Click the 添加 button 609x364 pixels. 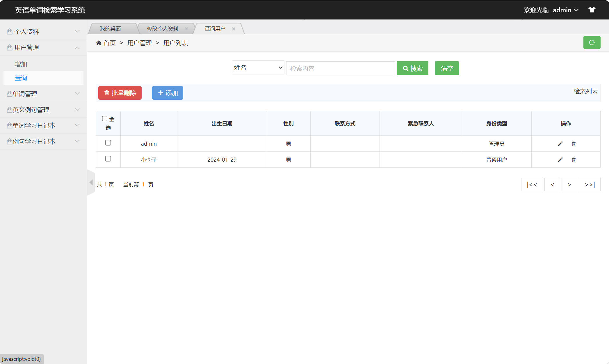point(168,93)
